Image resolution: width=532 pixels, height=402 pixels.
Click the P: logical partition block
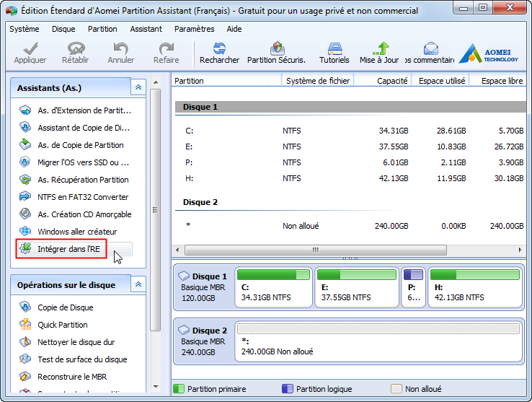click(x=414, y=287)
